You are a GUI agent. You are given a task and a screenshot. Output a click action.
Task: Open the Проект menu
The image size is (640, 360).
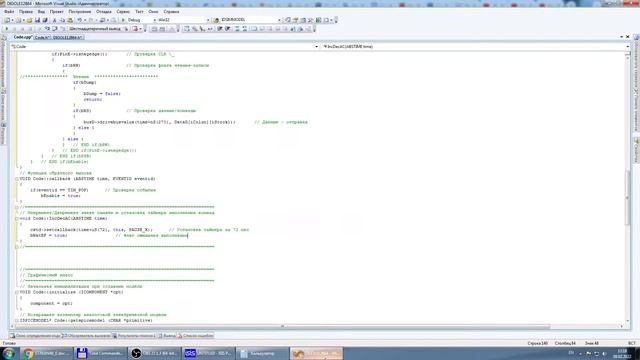pyautogui.click(x=56, y=12)
